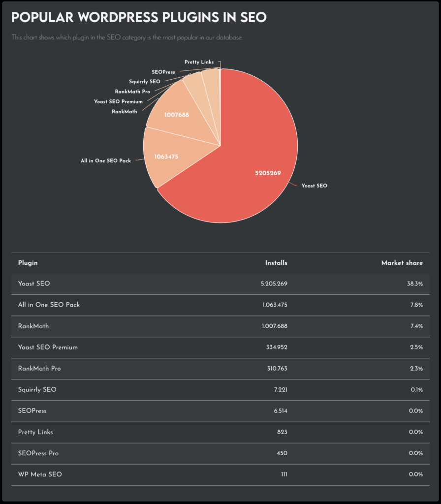
Task: Click the Installs column header
Action: pos(276,263)
